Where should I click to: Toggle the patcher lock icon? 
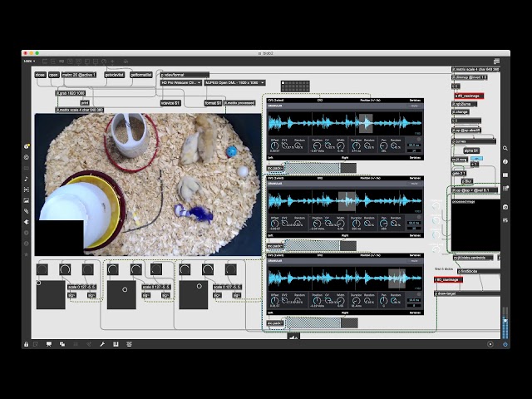[x=26, y=344]
